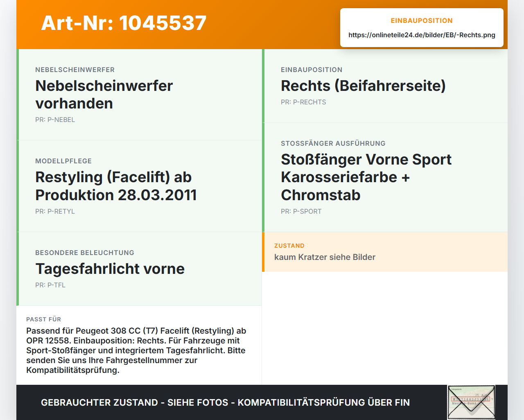Click the BESONDERE BELEUCHTUNG label
The image size is (524, 420).
click(85, 253)
